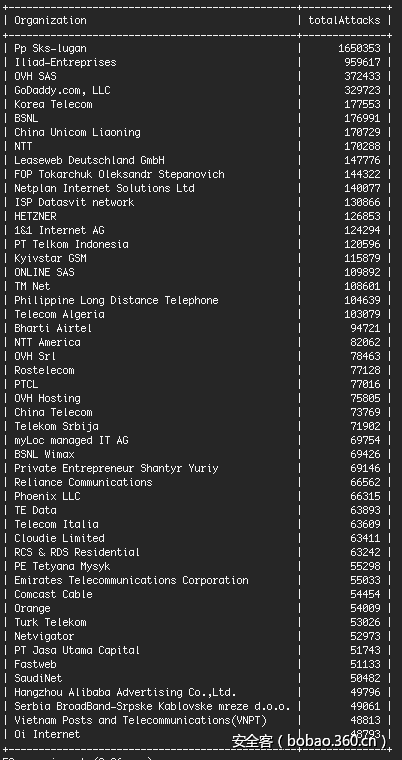Click the China Telecom entry
The image size is (402, 760).
53,412
